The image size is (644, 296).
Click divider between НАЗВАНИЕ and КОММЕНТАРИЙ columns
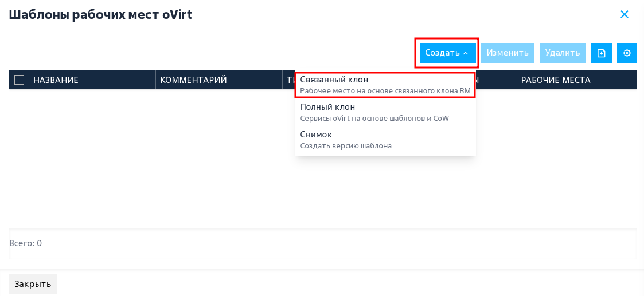[155, 80]
